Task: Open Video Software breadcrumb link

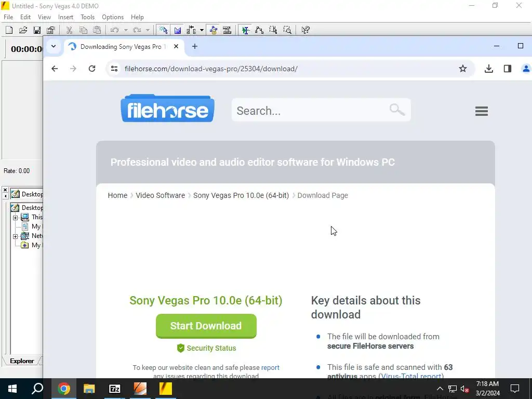Action: (160, 196)
